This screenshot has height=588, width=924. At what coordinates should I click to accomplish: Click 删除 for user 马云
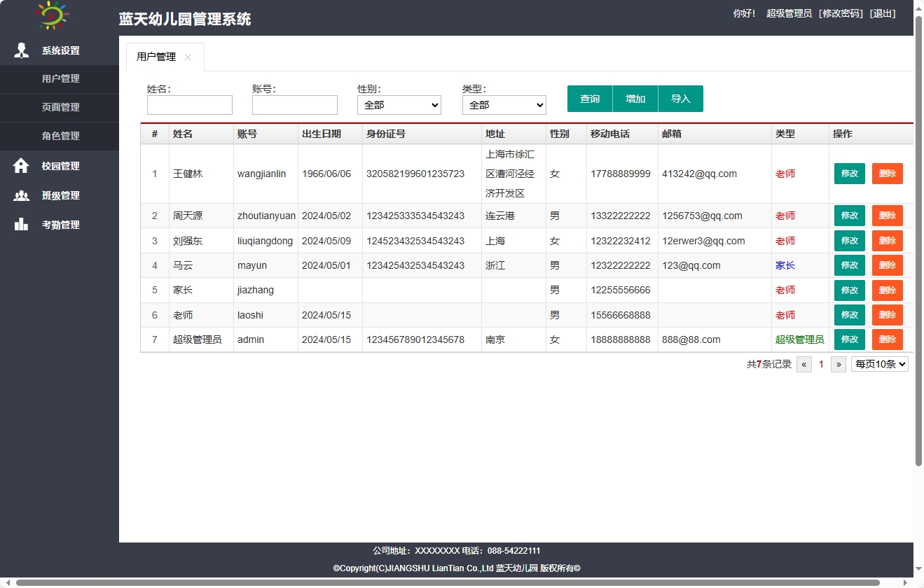coord(887,265)
